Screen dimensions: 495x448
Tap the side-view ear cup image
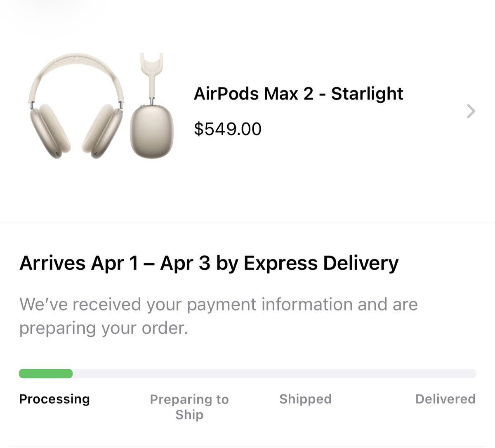(152, 130)
